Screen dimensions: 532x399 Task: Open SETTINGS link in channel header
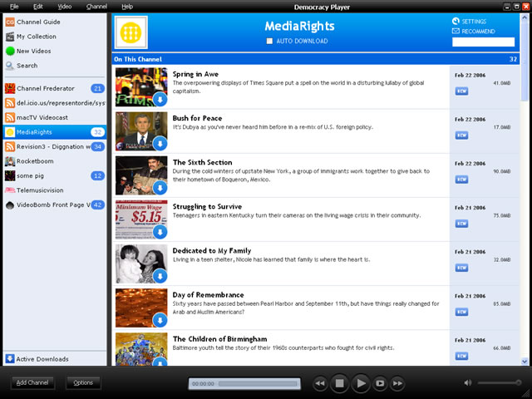pyautogui.click(x=474, y=22)
